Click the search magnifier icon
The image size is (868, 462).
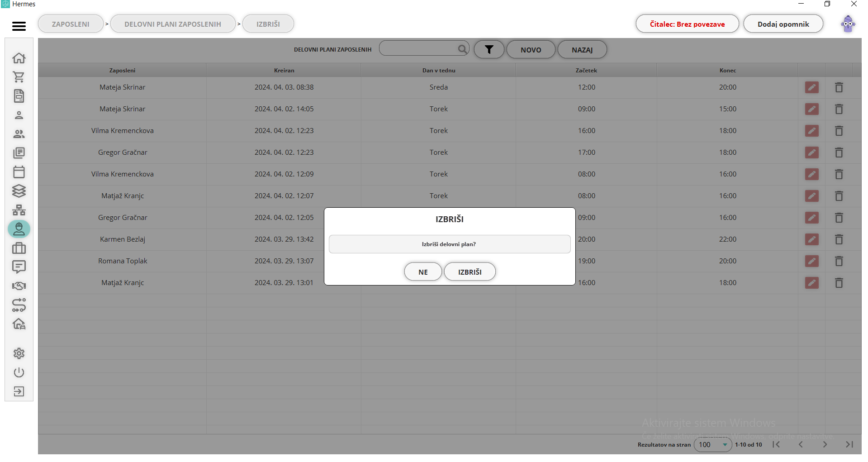(462, 49)
